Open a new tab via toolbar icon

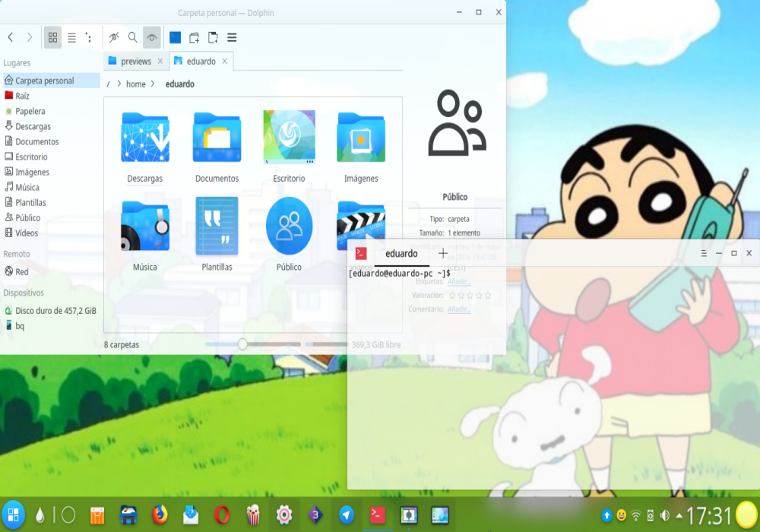213,37
